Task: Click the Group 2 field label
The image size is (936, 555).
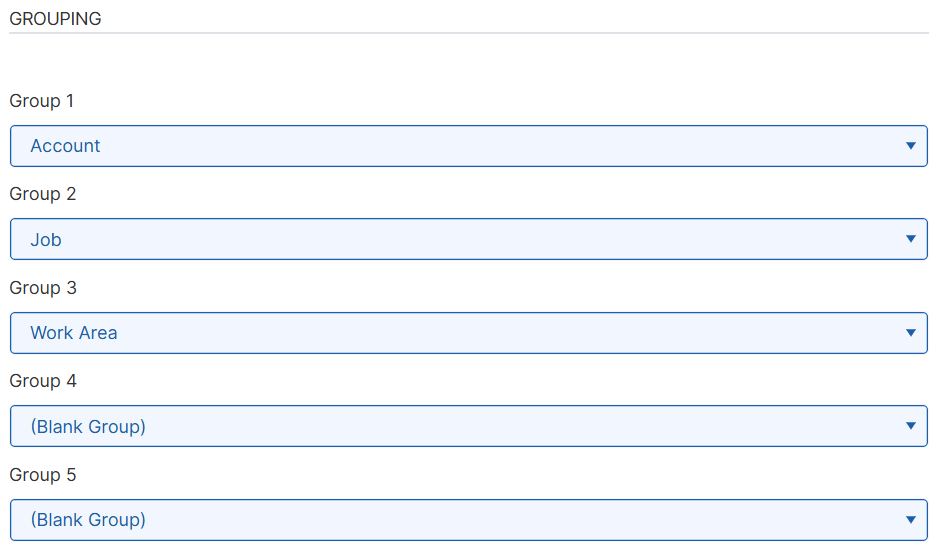Action: click(x=42, y=194)
